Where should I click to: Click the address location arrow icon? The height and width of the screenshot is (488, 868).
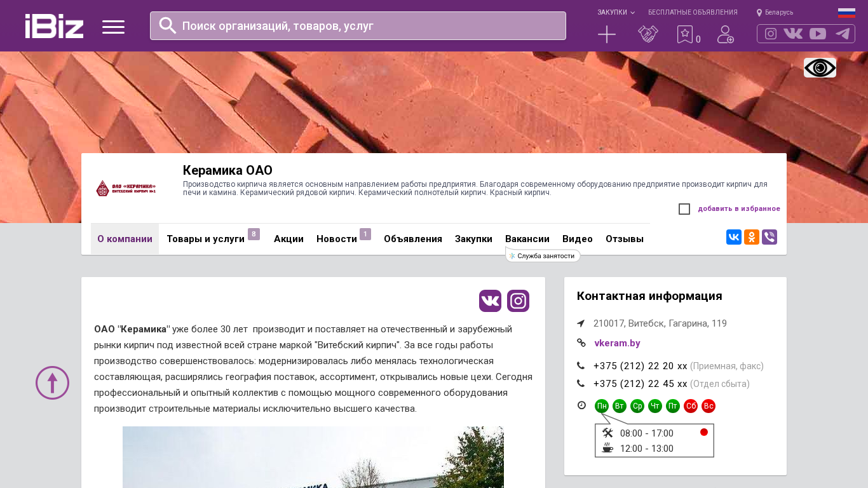(x=581, y=323)
